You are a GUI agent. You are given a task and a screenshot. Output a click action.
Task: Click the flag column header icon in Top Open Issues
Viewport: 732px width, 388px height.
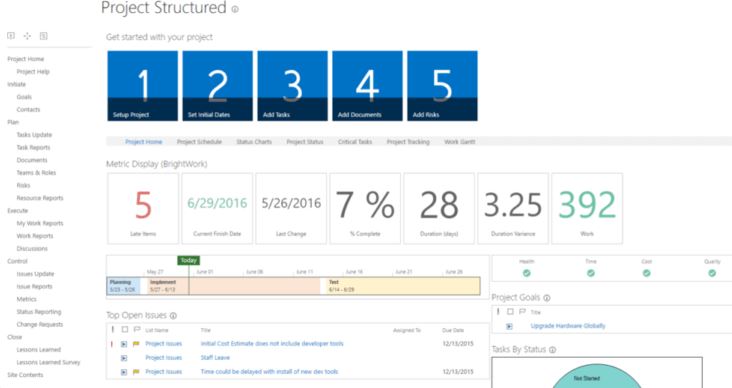(137, 330)
